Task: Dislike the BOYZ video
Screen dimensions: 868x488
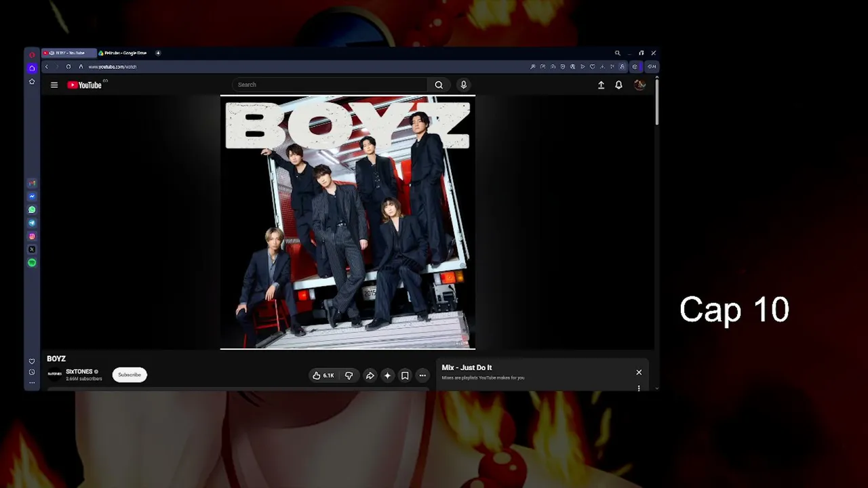Action: (x=349, y=375)
